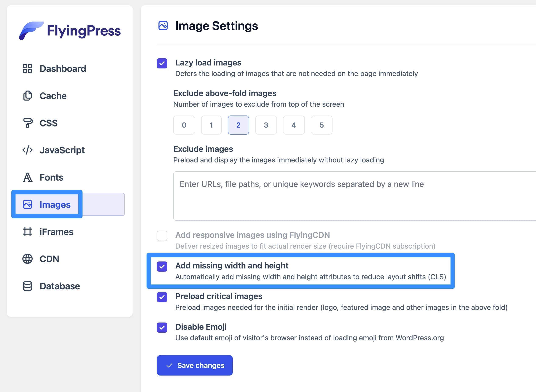Navigate to the Fonts settings page

click(51, 177)
